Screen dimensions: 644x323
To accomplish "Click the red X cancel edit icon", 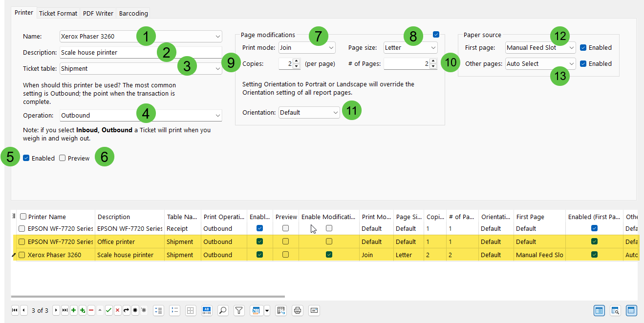I will [117, 310].
